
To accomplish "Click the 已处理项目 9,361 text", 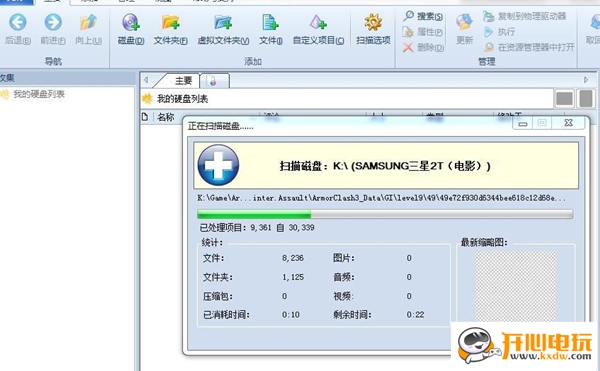I will click(x=257, y=228).
